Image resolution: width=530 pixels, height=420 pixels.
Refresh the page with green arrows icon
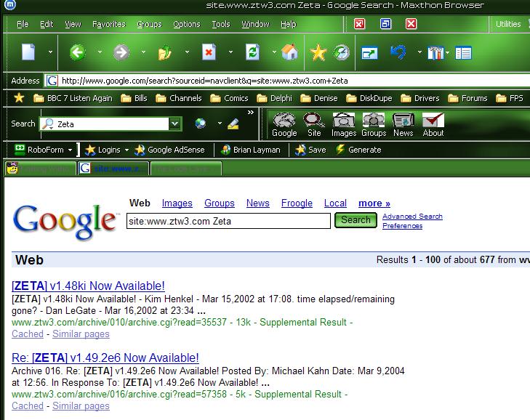pos(252,52)
